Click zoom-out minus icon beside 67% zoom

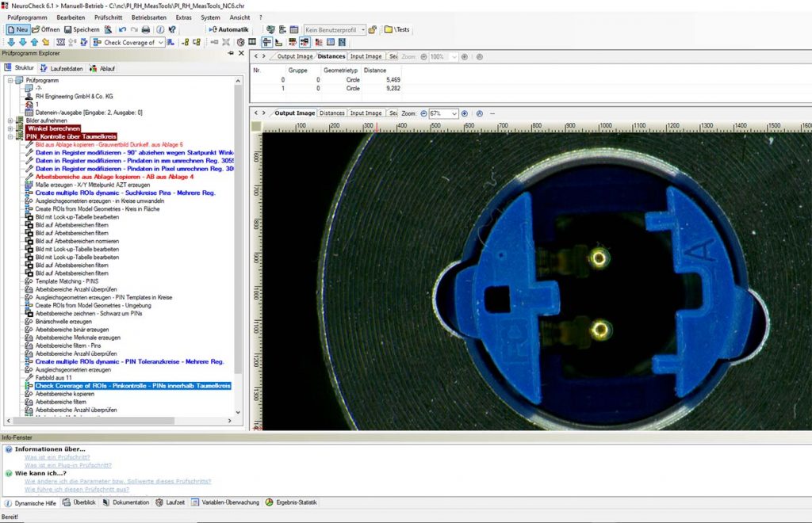coord(423,113)
